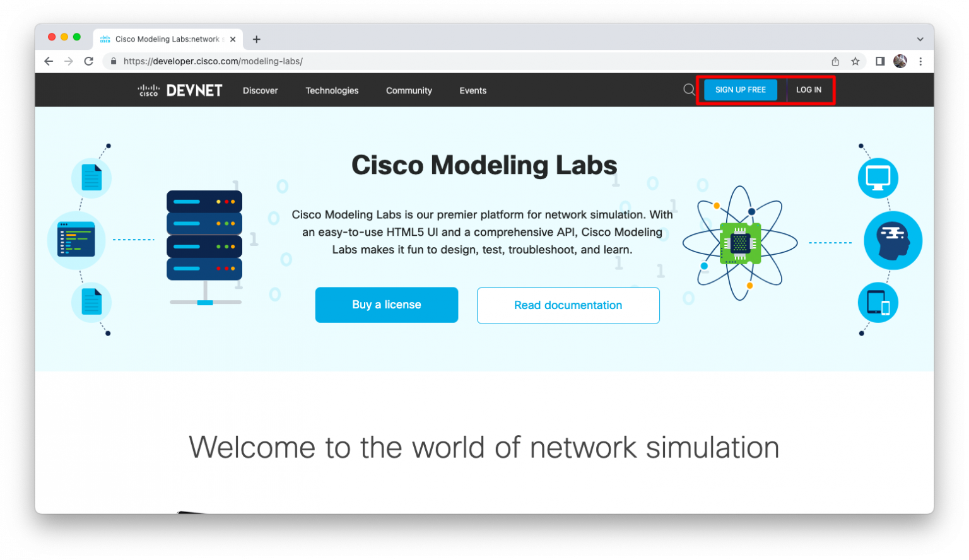Bookmark this page with the star icon
This screenshot has height=560, width=969.
point(855,61)
